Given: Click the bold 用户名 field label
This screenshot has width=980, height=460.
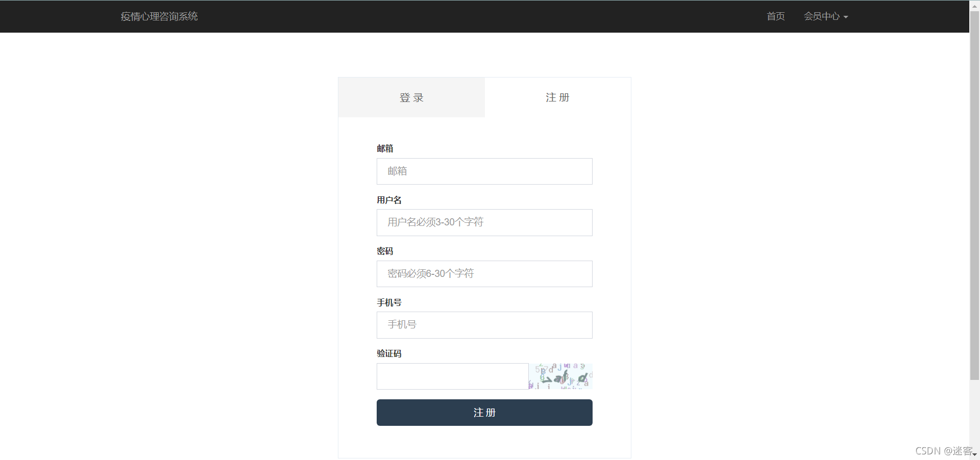Looking at the screenshot, I should pyautogui.click(x=389, y=200).
